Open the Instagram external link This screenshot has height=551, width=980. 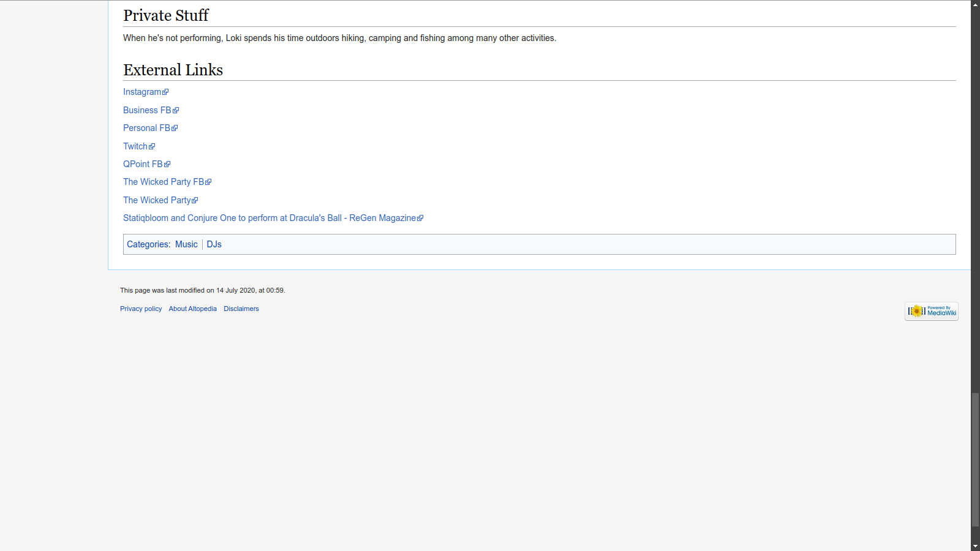coord(142,92)
